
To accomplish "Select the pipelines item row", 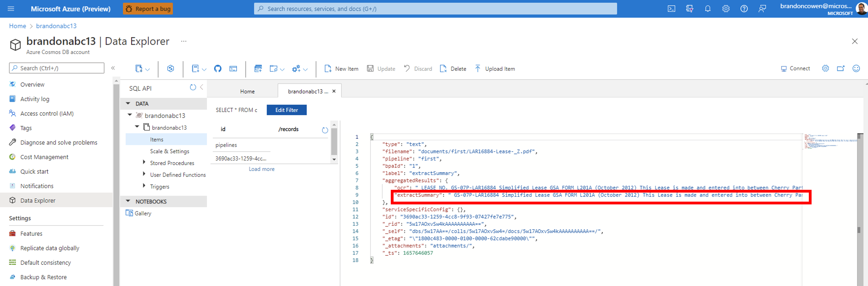I will tap(226, 145).
